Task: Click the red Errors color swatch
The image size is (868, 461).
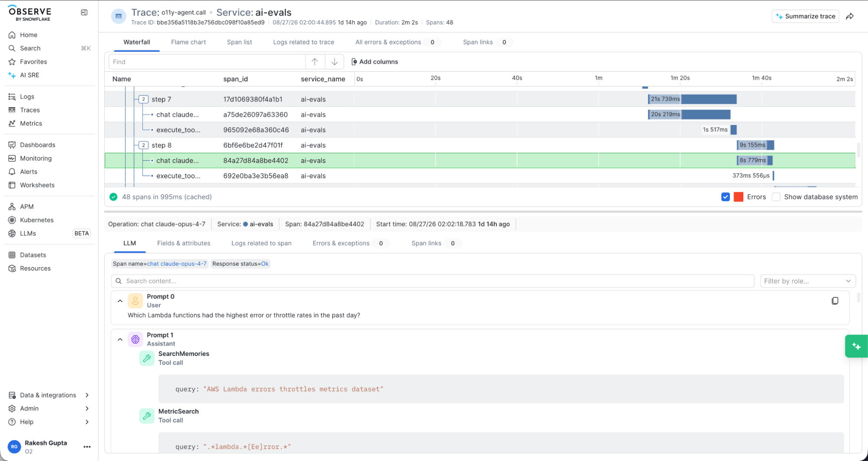Action: click(739, 197)
